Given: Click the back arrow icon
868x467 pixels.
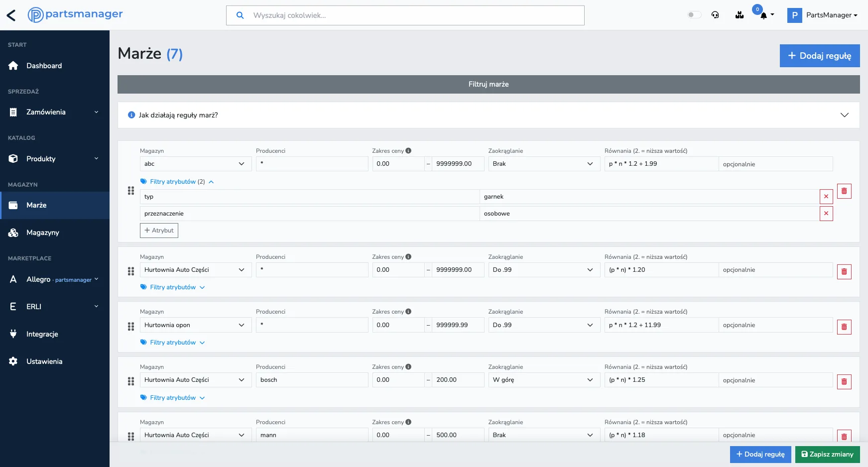Looking at the screenshot, I should coord(11,15).
